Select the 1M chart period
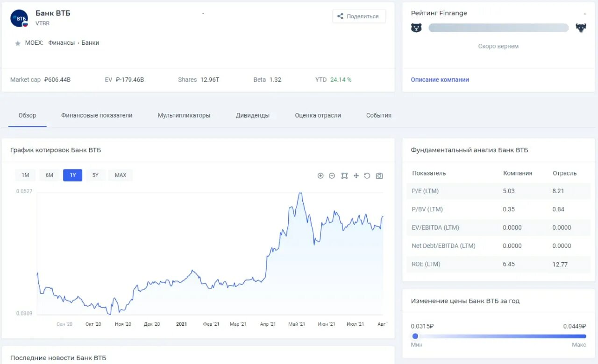 pyautogui.click(x=25, y=175)
